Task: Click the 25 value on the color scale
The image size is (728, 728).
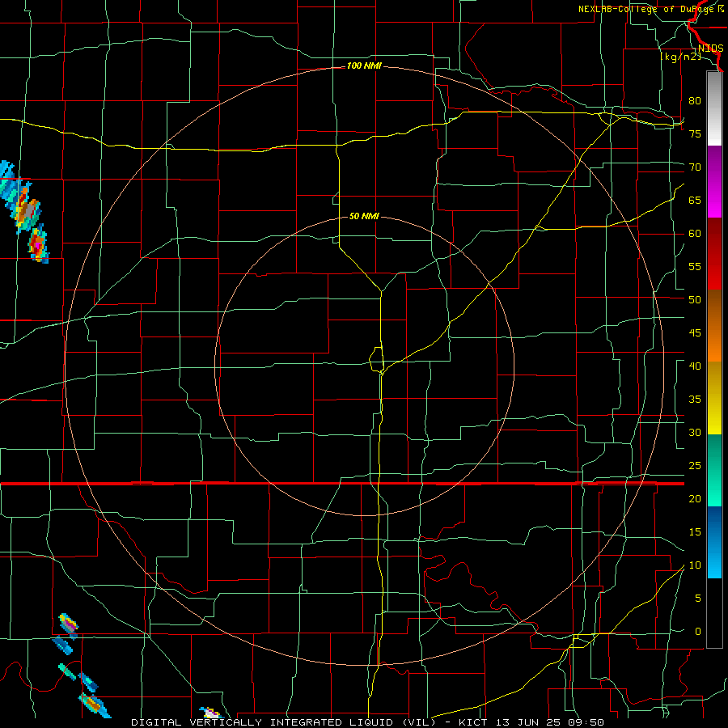Action: click(695, 466)
